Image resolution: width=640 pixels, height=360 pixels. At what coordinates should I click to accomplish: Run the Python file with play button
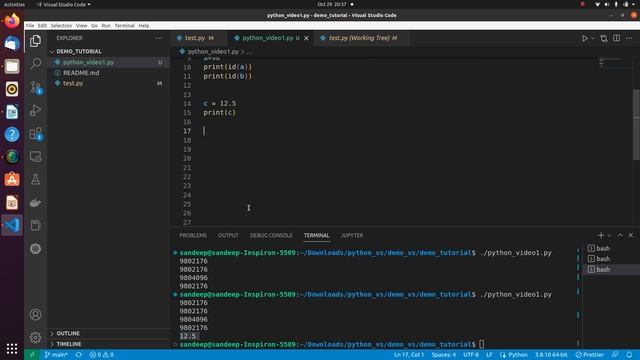click(584, 38)
